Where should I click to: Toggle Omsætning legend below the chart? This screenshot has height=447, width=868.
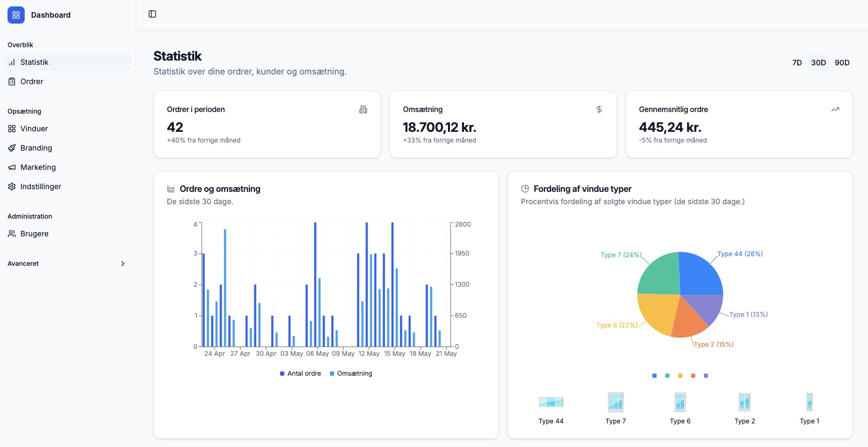[x=351, y=374]
